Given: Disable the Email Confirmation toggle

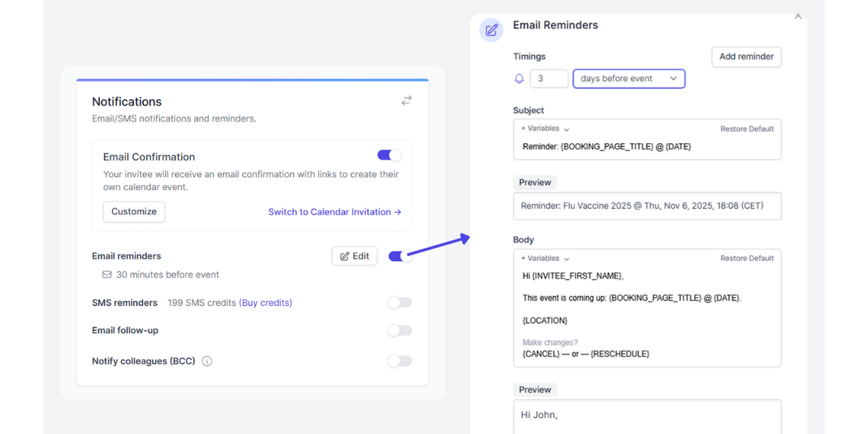Looking at the screenshot, I should click(388, 155).
